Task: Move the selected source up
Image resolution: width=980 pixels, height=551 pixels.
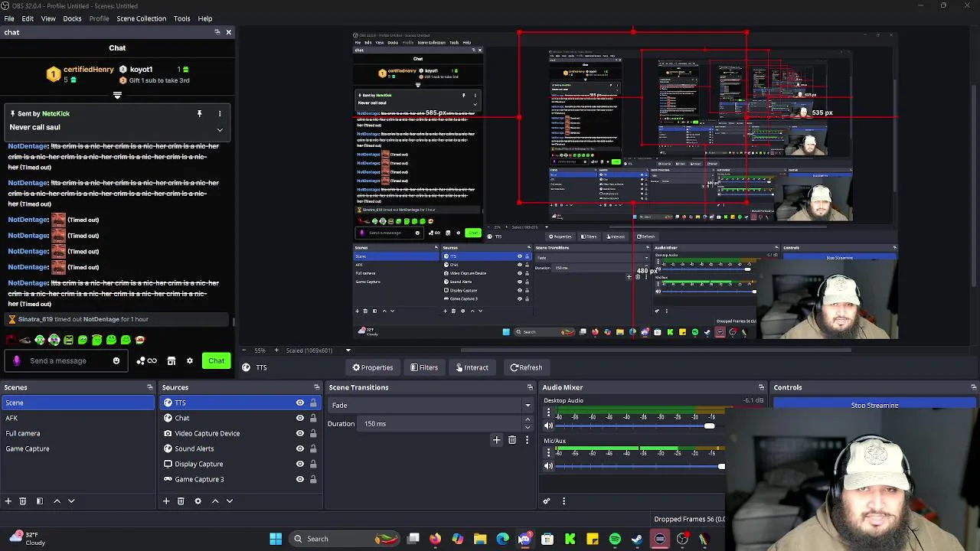Action: pyautogui.click(x=215, y=500)
